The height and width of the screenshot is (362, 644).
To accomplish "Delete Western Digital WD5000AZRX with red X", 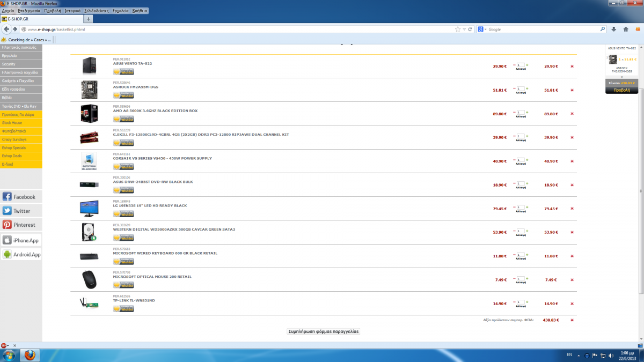I will click(x=572, y=232).
